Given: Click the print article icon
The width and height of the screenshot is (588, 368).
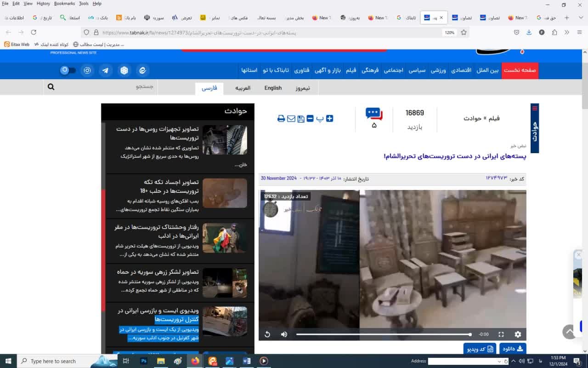Looking at the screenshot, I should click(281, 119).
